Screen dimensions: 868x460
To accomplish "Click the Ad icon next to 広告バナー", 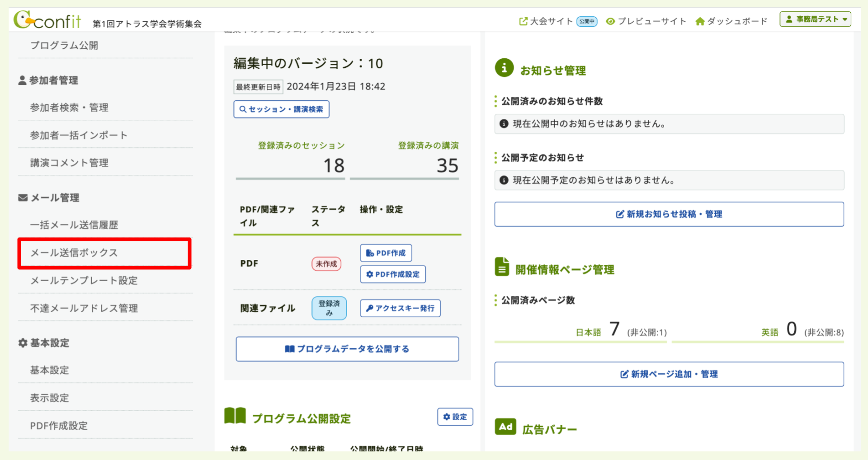I will click(x=505, y=426).
